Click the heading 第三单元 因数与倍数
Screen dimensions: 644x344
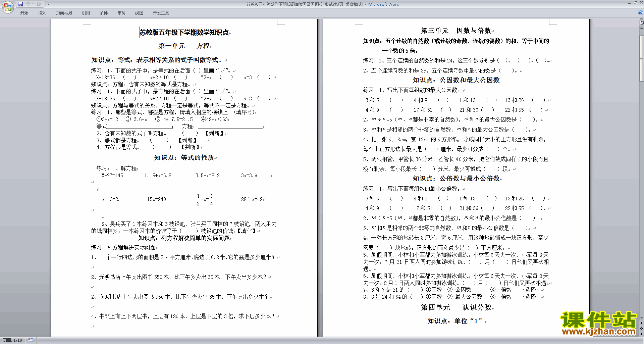tap(456, 31)
